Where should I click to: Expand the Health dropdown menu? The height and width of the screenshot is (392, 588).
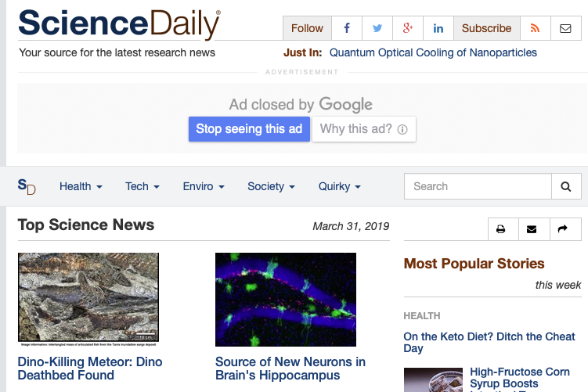point(81,186)
